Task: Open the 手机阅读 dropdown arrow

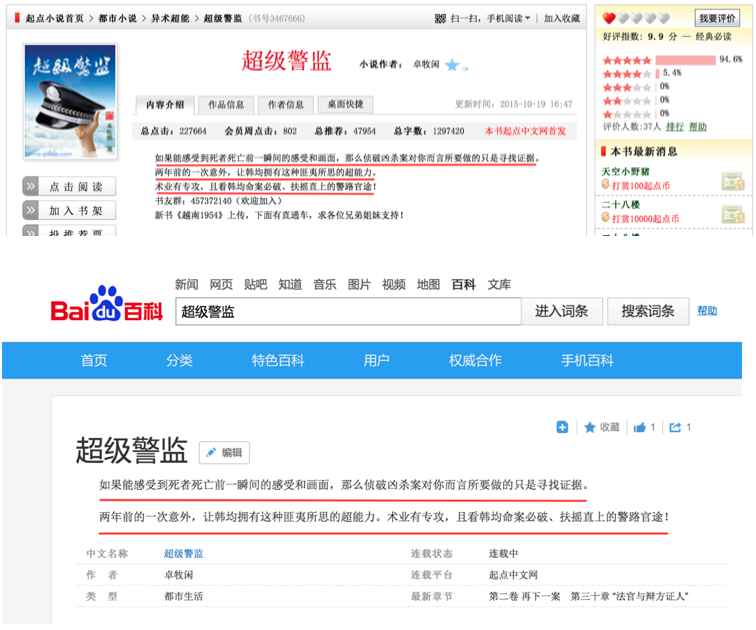Action: click(527, 18)
